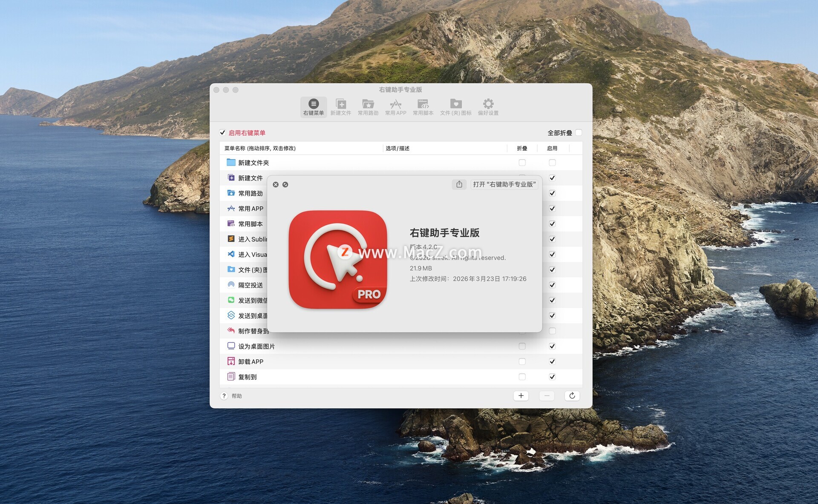Screen dimensions: 818x504
Task: Enable the 全部折叠 checkbox
Action: tap(578, 133)
